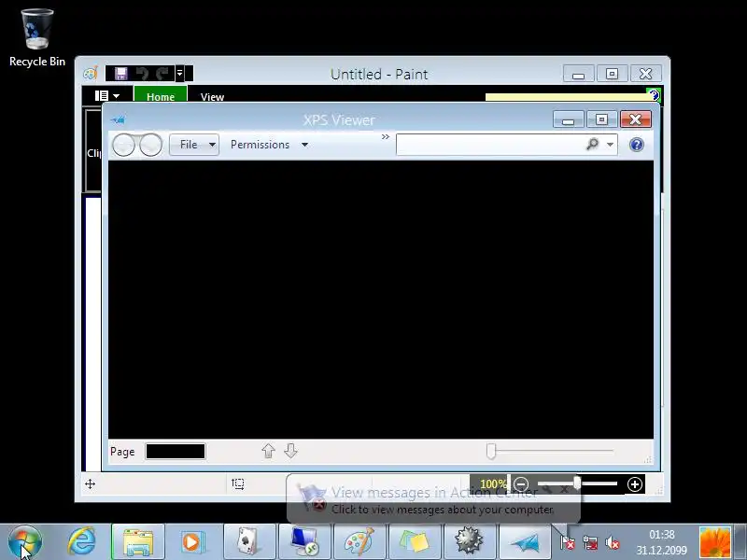The width and height of the screenshot is (747, 560).
Task: Click the XPS Viewer back navigation button
Action: click(x=124, y=145)
